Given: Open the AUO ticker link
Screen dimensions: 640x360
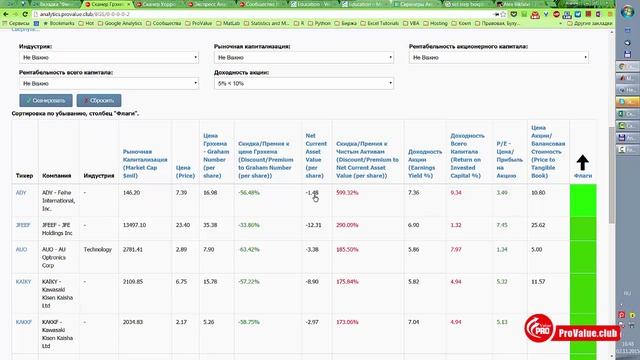Looking at the screenshot, I should pos(21,249).
